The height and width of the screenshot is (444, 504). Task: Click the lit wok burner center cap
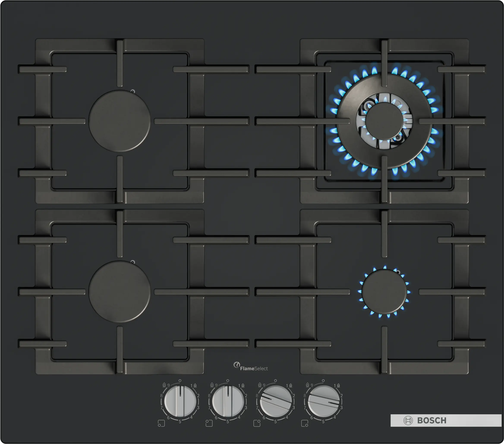384,121
